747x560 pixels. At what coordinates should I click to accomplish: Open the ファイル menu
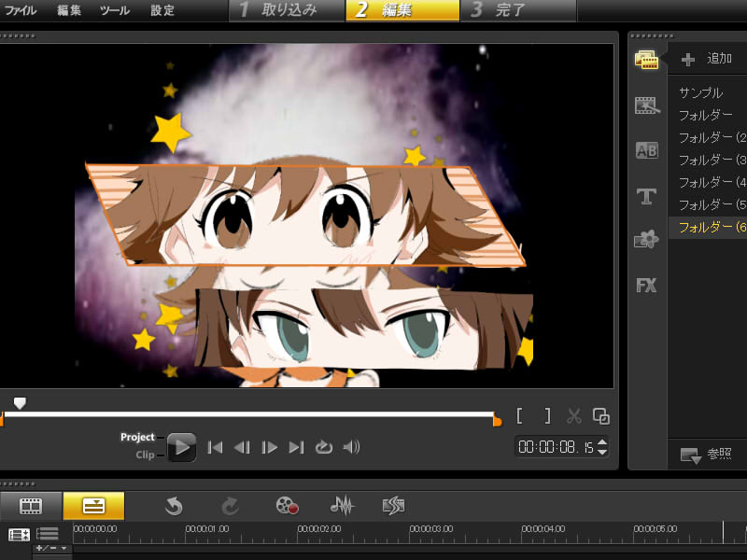pyautogui.click(x=20, y=10)
